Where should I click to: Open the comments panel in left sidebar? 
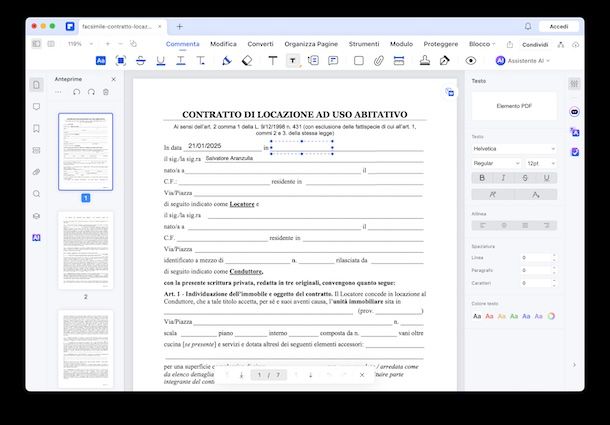point(37,107)
